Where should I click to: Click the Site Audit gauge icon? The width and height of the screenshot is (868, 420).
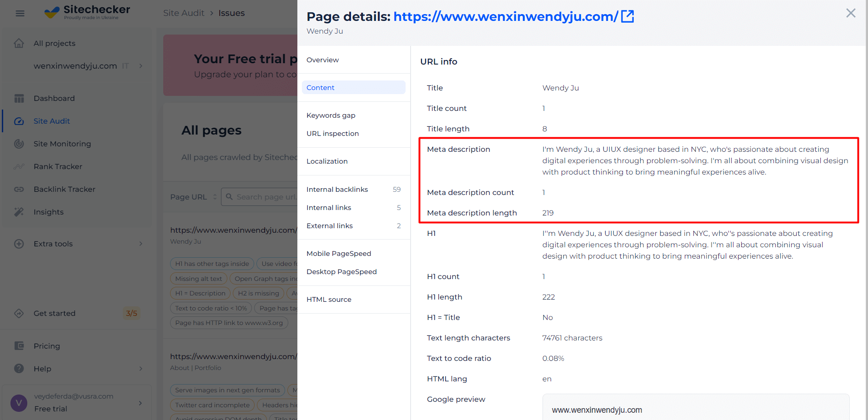click(19, 121)
